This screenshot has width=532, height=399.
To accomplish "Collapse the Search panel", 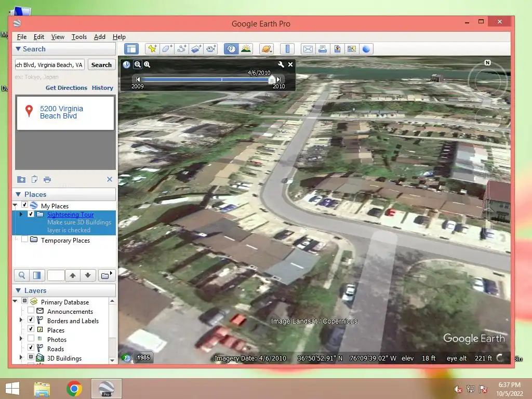I will 18,49.
